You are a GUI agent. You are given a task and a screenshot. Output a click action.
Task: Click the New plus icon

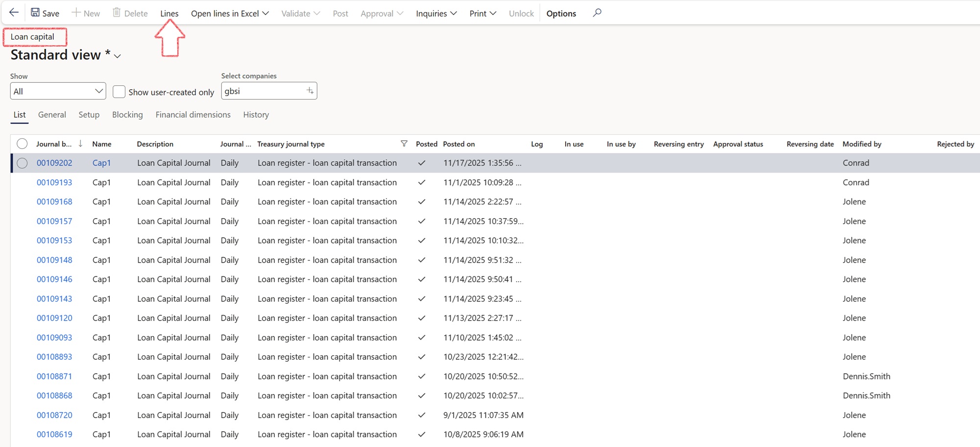coord(76,13)
